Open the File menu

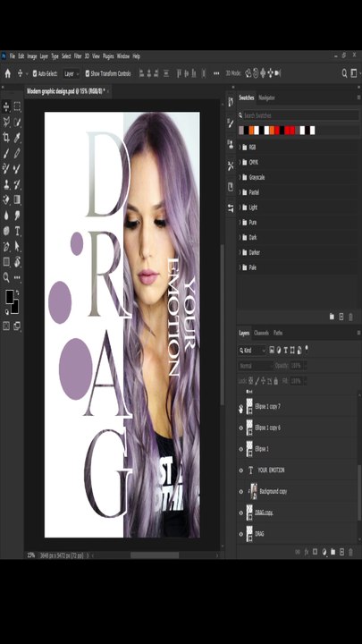tap(13, 56)
